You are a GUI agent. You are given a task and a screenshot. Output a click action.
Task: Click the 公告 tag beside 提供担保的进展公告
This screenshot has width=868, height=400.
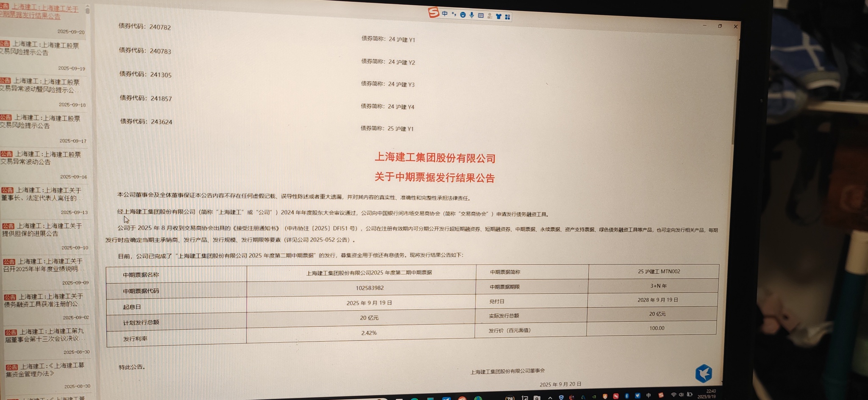[8, 226]
